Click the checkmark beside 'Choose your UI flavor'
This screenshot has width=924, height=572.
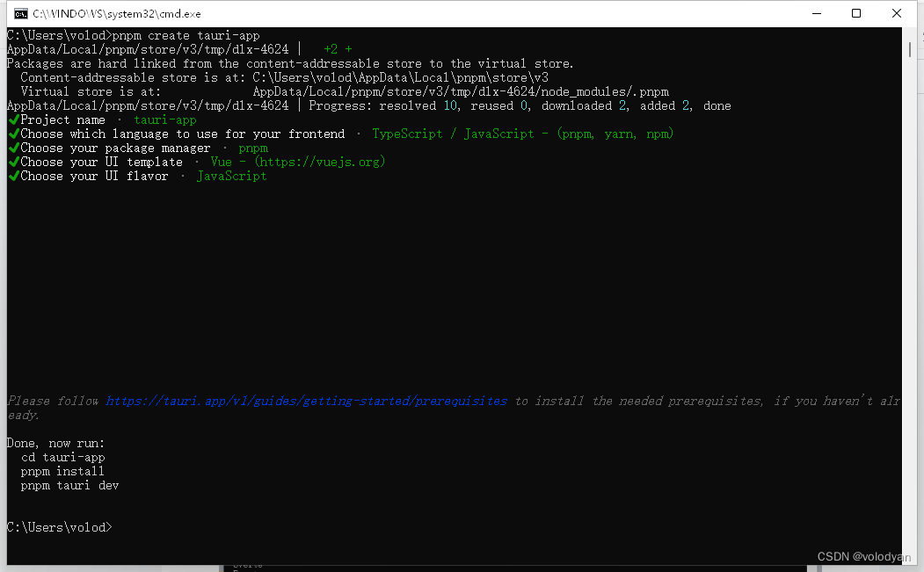(x=13, y=176)
